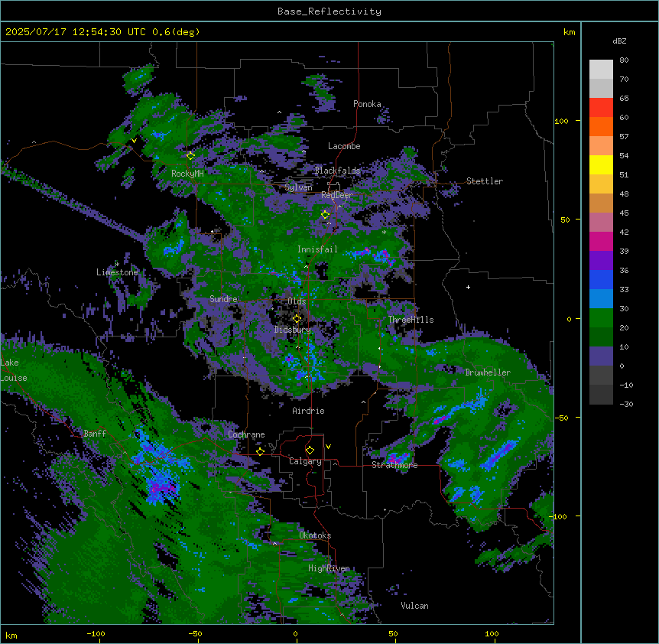Click the Sundre label
659x644 pixels.
click(223, 299)
